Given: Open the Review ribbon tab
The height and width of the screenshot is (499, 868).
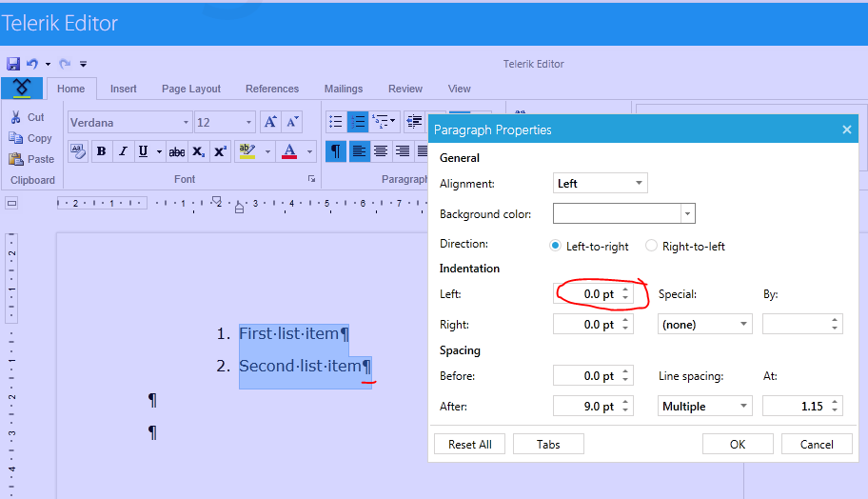Looking at the screenshot, I should coord(405,89).
